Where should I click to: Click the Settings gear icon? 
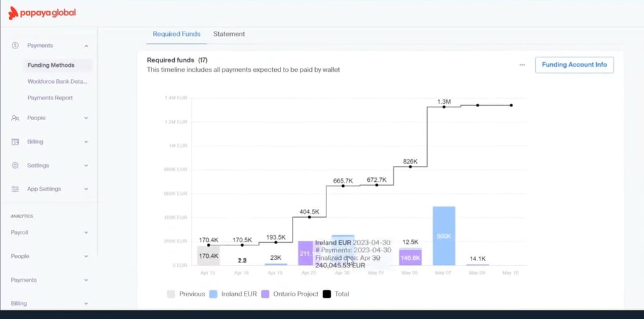(x=15, y=165)
